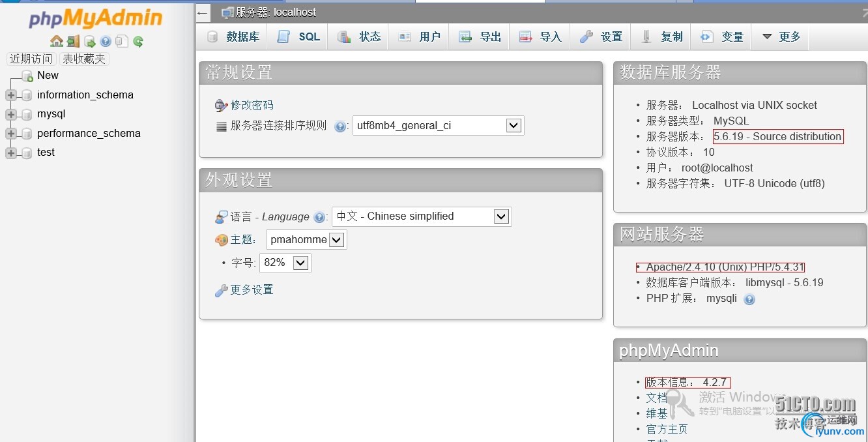
Task: Open the 官方主页 link
Action: [667, 430]
